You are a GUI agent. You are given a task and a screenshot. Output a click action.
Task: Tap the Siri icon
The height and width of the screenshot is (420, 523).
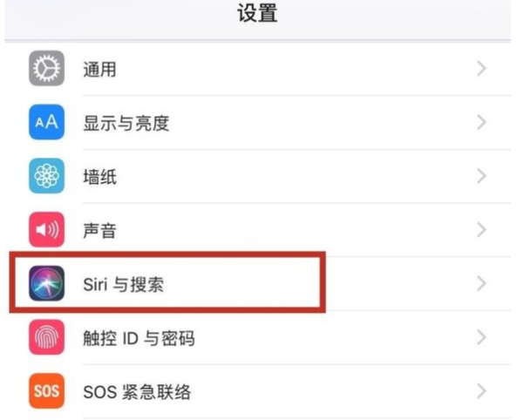pyautogui.click(x=45, y=283)
